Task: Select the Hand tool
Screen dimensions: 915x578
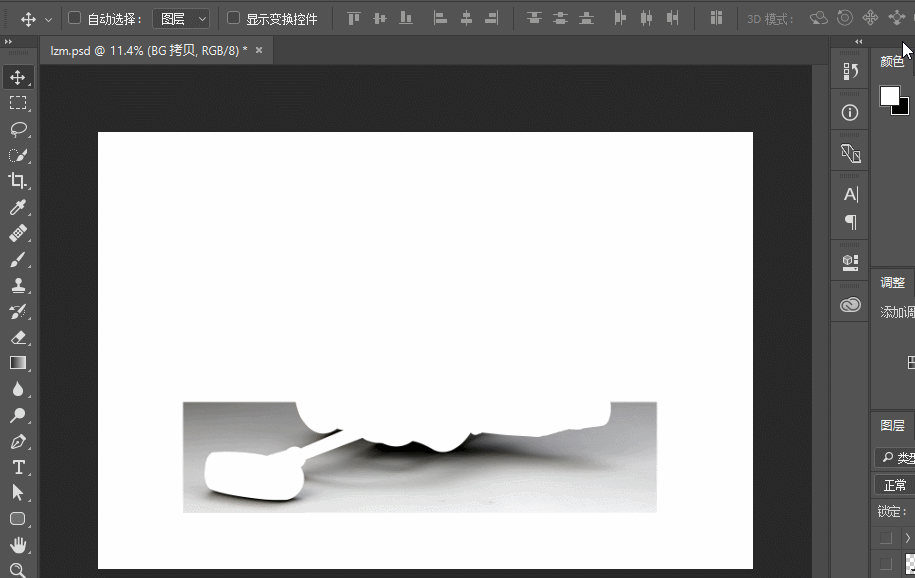Action: pos(18,545)
